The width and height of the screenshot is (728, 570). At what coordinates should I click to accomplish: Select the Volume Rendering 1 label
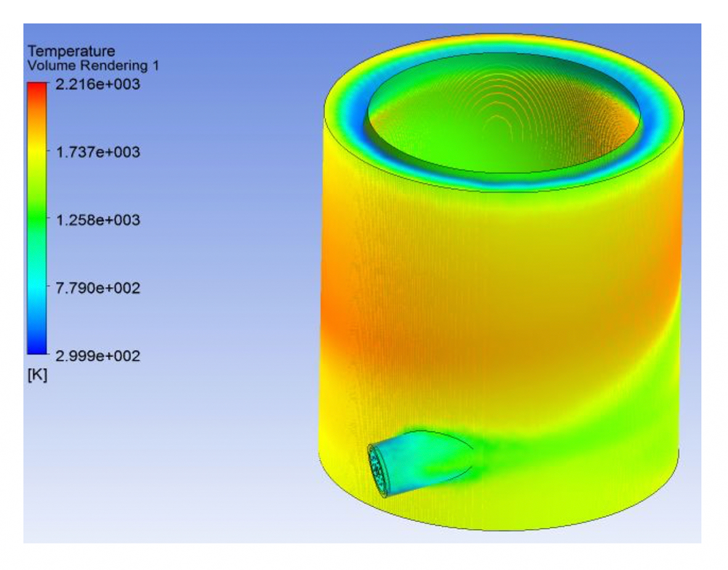(93, 65)
